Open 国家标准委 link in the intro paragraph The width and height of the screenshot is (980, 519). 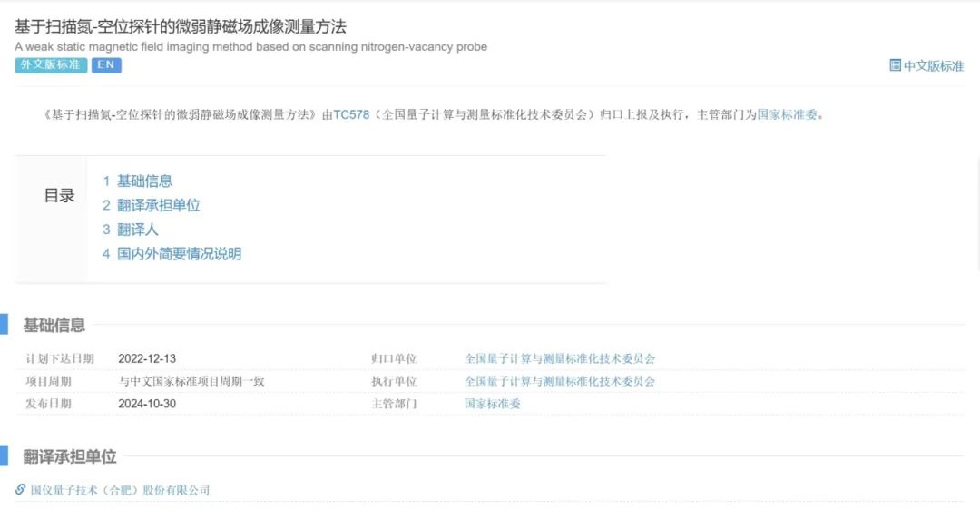pyautogui.click(x=788, y=115)
